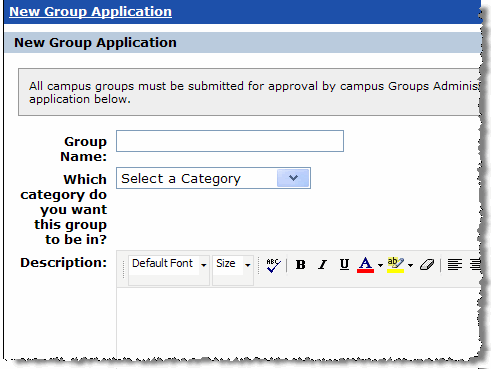
Task: Open the New Group Application header link
Action: click(x=90, y=11)
